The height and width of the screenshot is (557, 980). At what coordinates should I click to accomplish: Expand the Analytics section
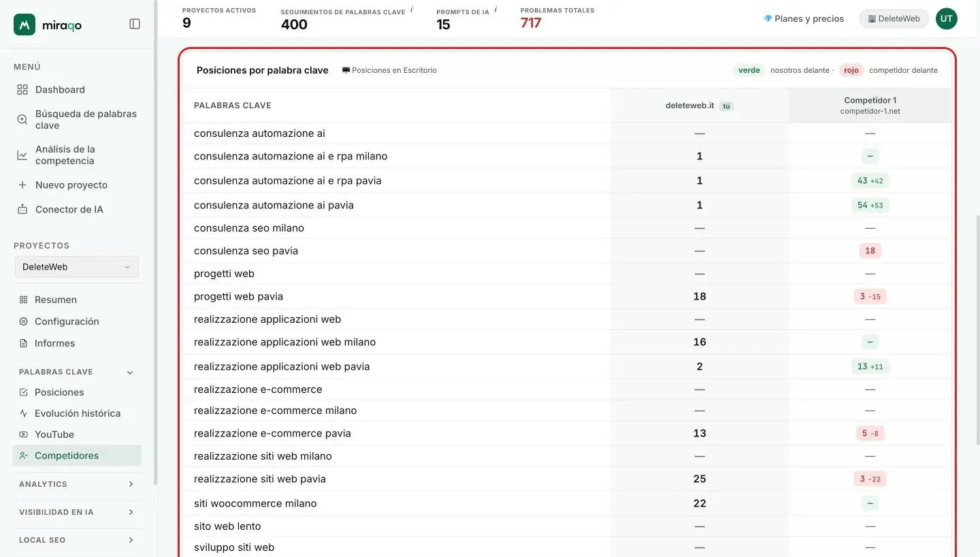[x=131, y=484]
